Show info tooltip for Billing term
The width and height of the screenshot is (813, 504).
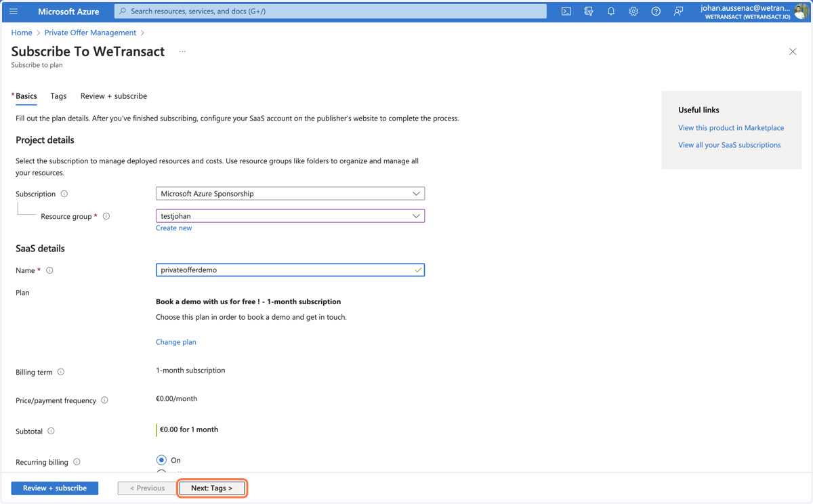point(61,372)
